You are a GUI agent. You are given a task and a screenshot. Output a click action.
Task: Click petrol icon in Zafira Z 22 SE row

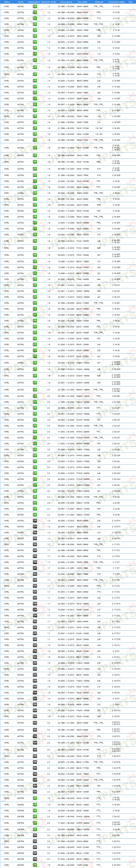click(35, 829)
